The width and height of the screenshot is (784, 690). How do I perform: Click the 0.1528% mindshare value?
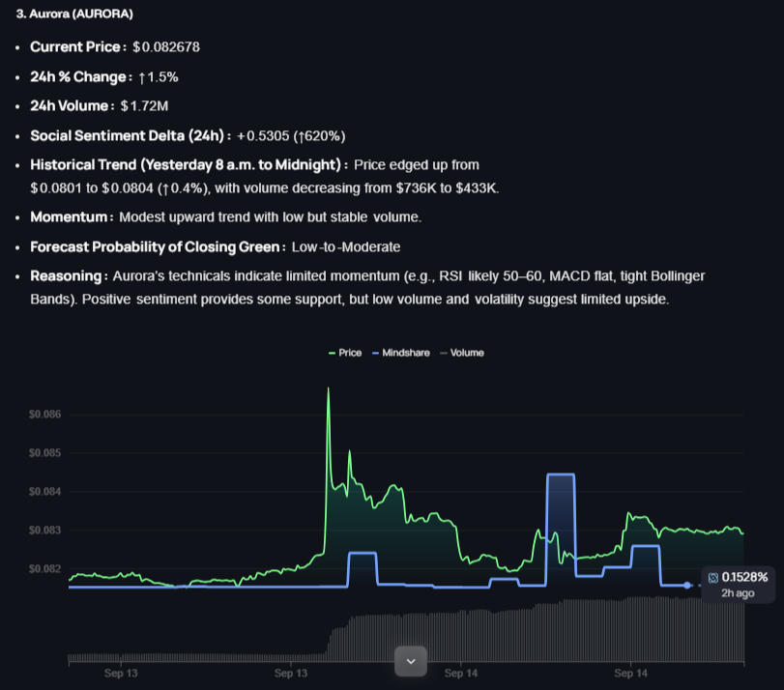pyautogui.click(x=744, y=578)
